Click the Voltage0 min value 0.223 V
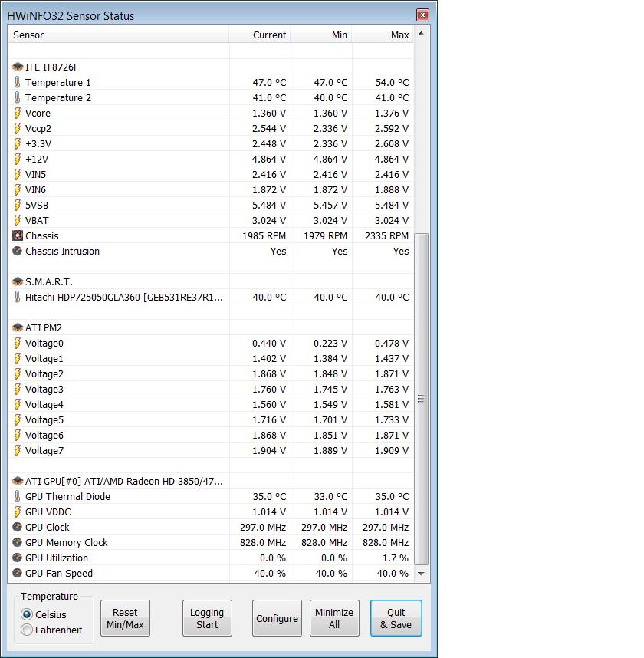Image resolution: width=644 pixels, height=658 pixels. coord(330,344)
